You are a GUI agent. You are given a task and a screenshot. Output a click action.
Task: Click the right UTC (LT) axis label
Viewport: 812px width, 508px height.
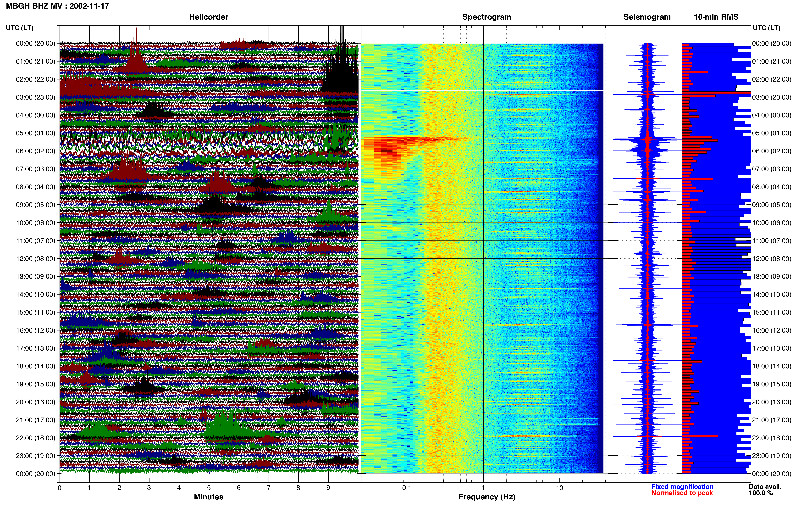click(766, 28)
